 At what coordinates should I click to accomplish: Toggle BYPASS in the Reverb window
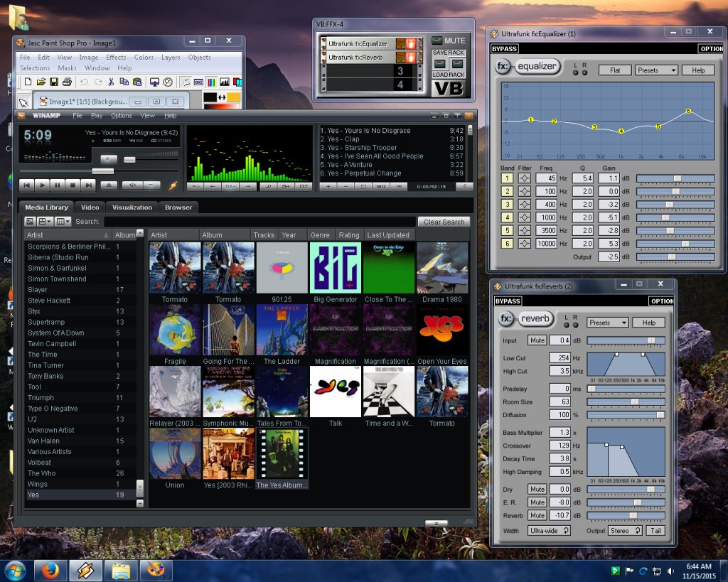[508, 301]
